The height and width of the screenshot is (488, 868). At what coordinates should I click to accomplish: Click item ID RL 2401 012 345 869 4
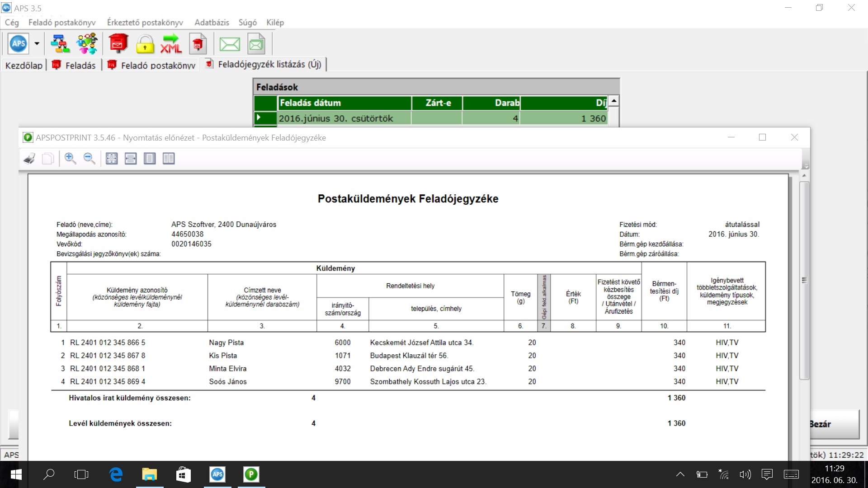coord(108,382)
